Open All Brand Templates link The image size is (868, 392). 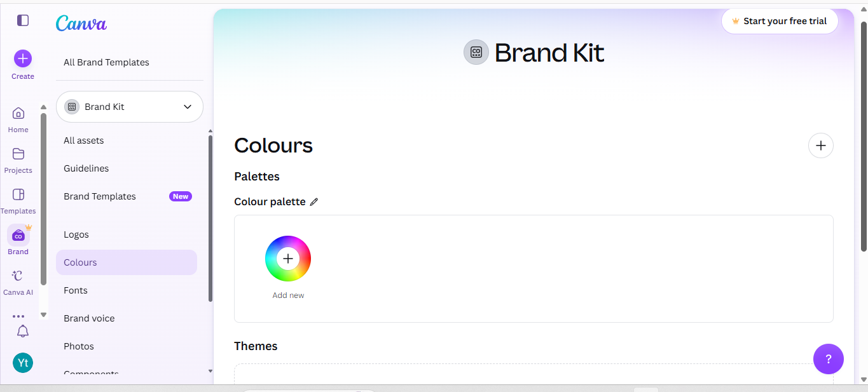tap(106, 62)
